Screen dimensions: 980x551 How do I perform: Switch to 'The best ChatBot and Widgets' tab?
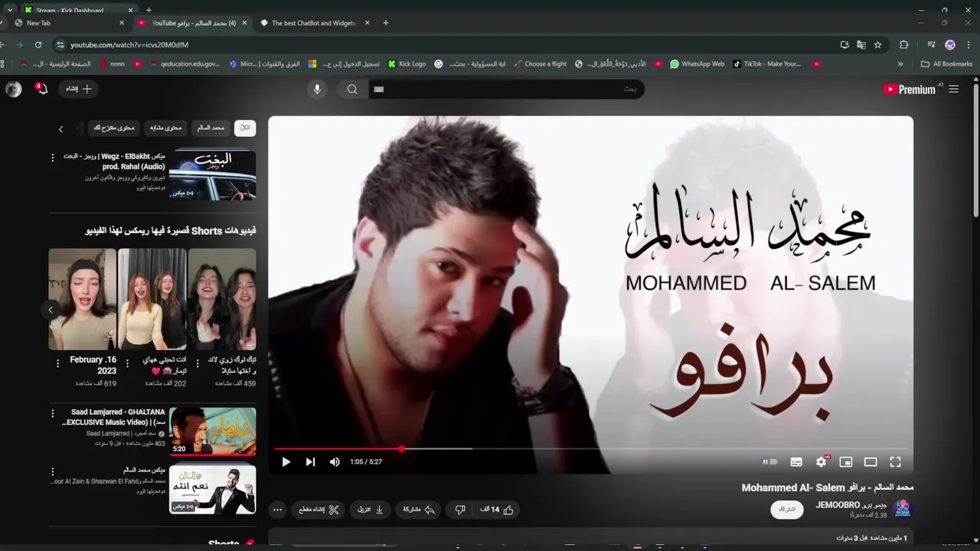tap(314, 23)
